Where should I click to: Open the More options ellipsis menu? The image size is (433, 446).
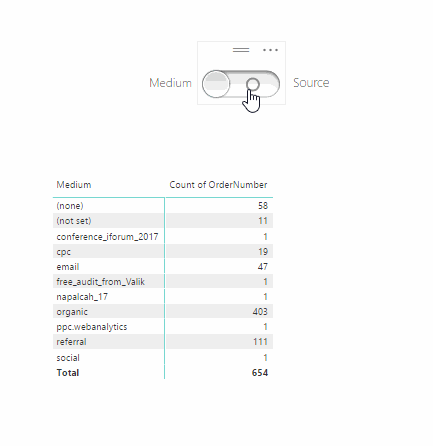pos(270,50)
